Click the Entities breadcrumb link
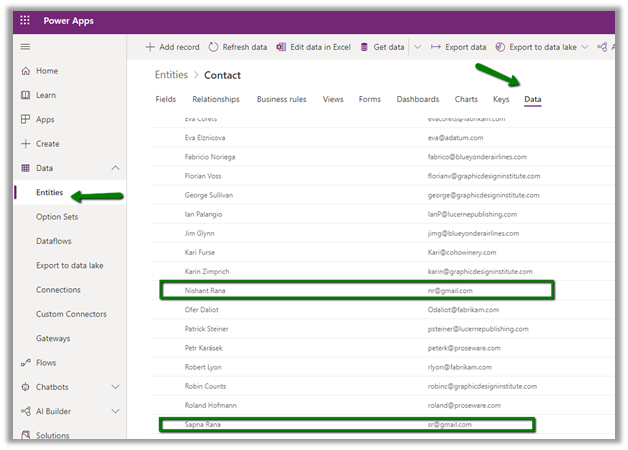 [171, 75]
